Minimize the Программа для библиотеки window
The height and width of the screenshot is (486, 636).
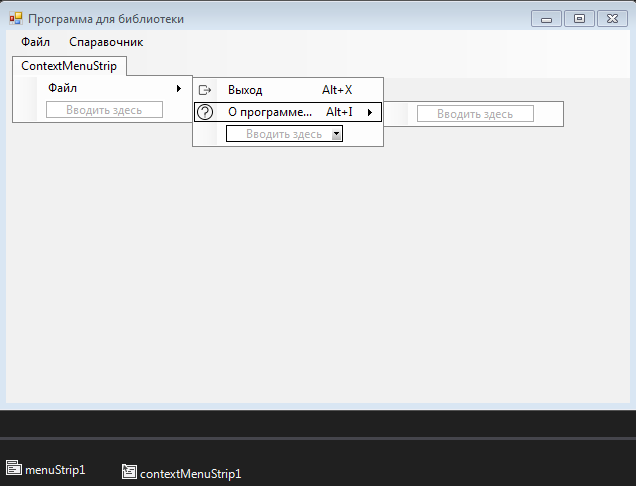(x=546, y=19)
